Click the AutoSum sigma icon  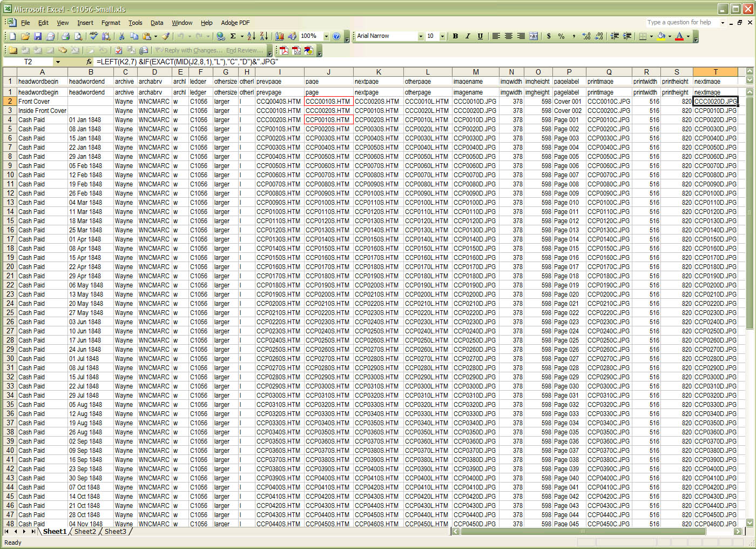click(233, 36)
